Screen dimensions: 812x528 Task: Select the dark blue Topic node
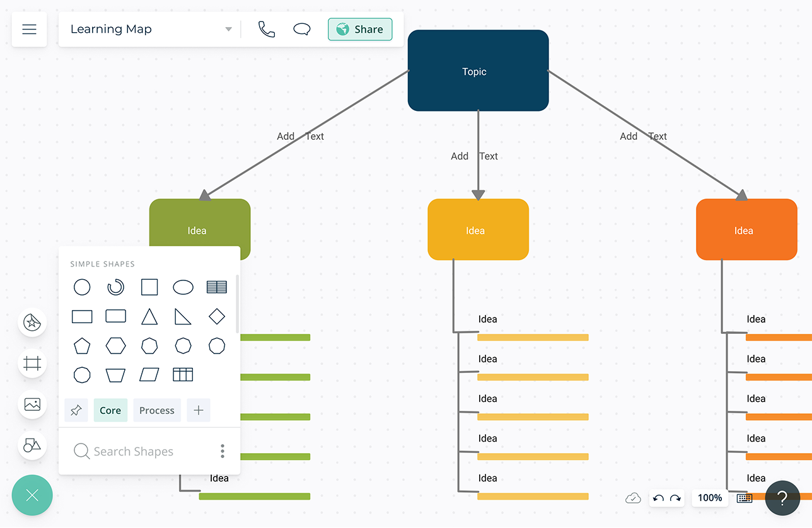(x=478, y=71)
